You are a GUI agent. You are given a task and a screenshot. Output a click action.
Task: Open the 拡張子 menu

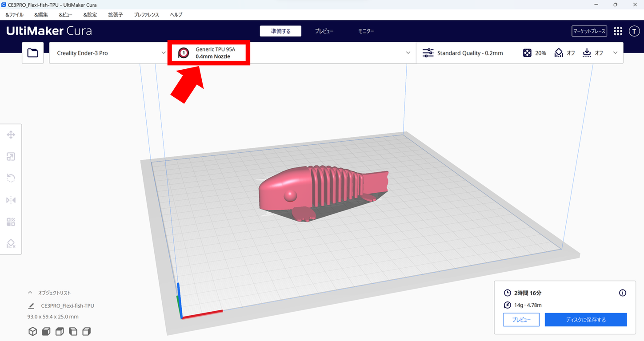[116, 15]
